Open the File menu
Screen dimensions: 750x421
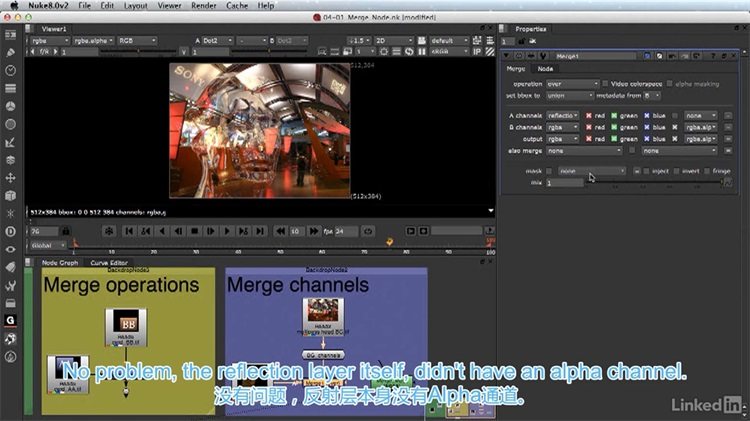point(85,6)
